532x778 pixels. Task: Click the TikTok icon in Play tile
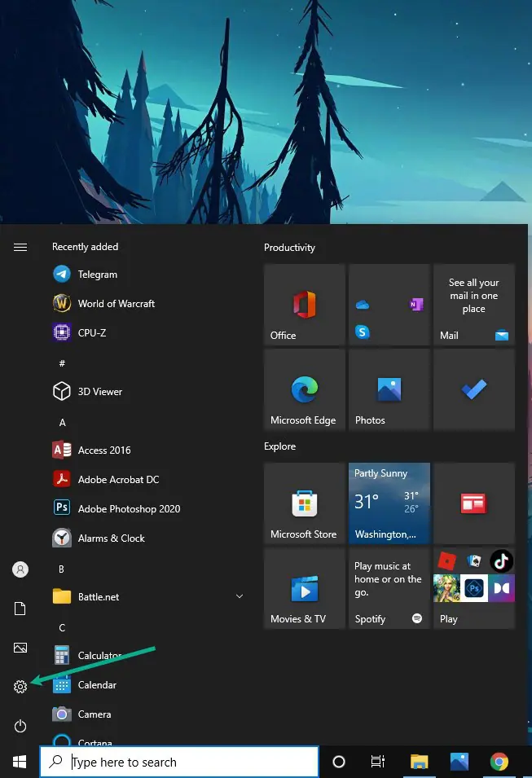point(501,561)
